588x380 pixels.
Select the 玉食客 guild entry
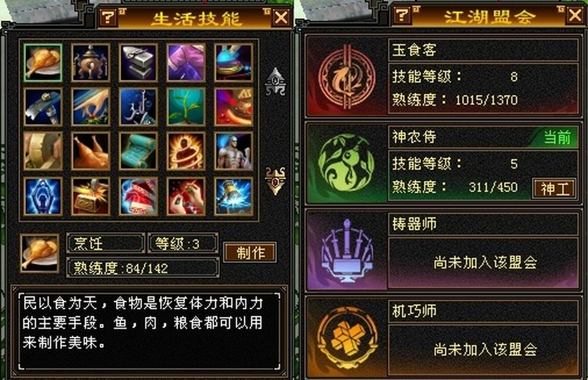pos(443,77)
